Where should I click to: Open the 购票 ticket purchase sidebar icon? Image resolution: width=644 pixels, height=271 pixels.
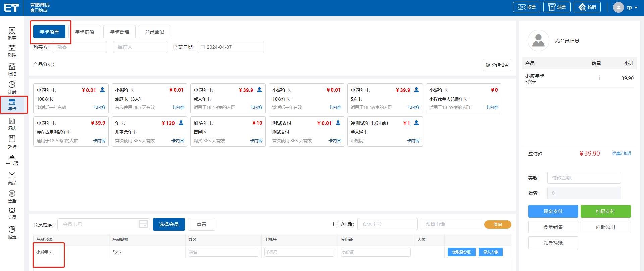12,31
